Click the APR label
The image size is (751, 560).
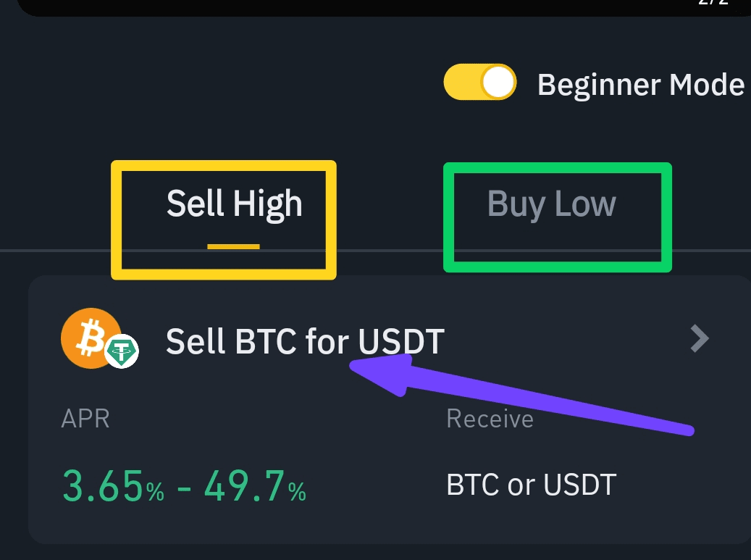85,419
